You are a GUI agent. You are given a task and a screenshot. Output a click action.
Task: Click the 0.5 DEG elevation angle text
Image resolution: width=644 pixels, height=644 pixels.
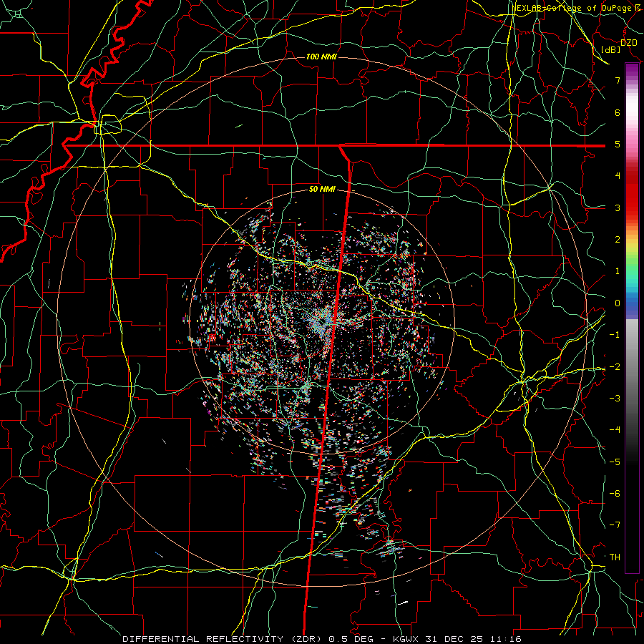pos(351,639)
